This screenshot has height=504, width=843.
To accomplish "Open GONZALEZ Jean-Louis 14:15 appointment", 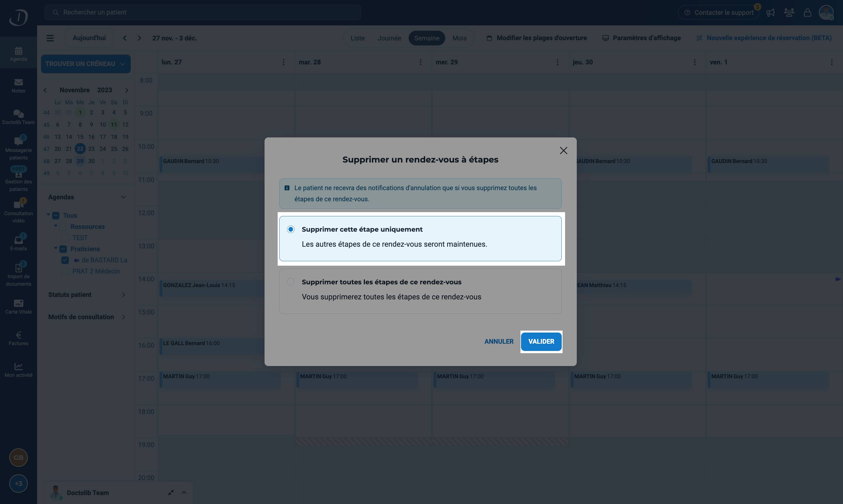I will point(212,288).
